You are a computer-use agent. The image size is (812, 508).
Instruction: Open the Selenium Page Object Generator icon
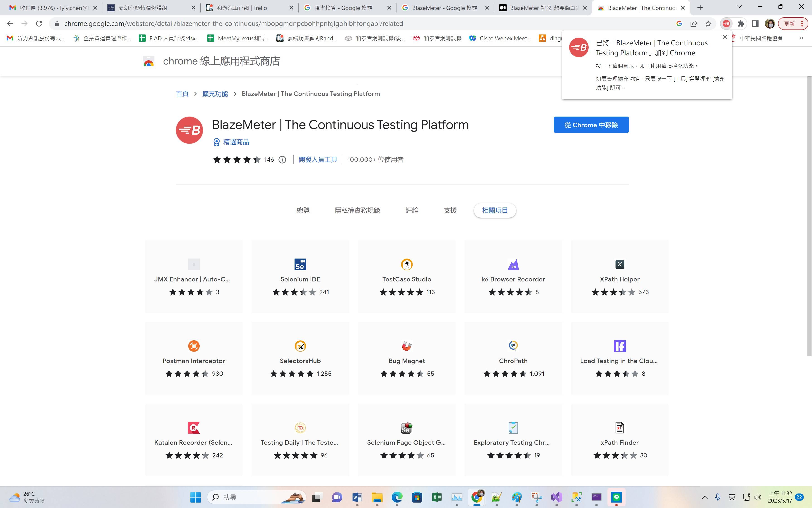click(x=407, y=428)
